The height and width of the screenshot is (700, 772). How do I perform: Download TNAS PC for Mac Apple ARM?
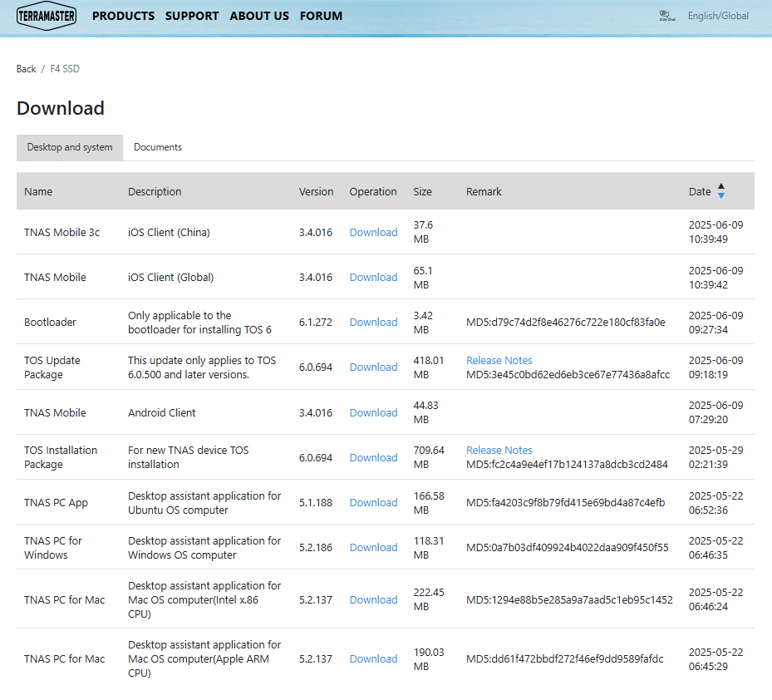[x=374, y=659]
